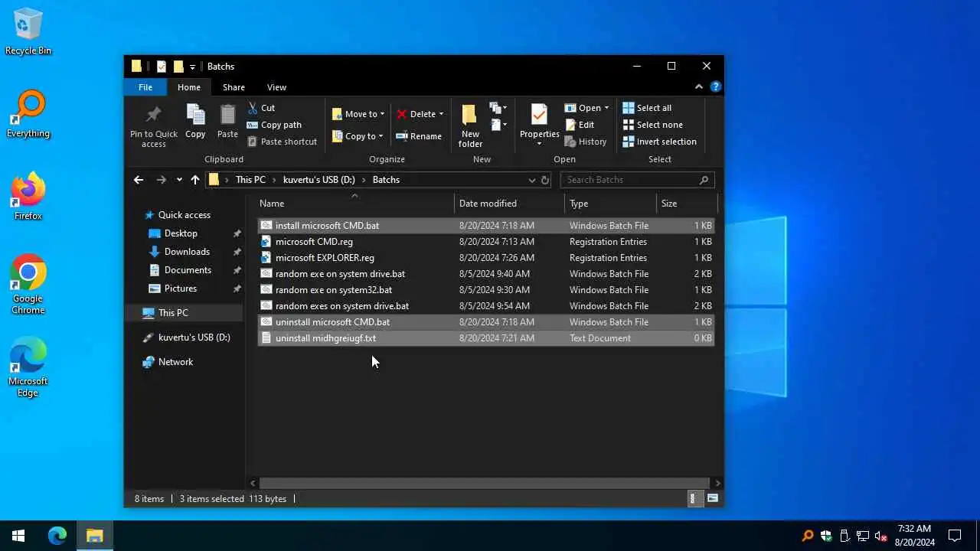
Task: Select Quick access in navigation pane
Action: pos(184,215)
